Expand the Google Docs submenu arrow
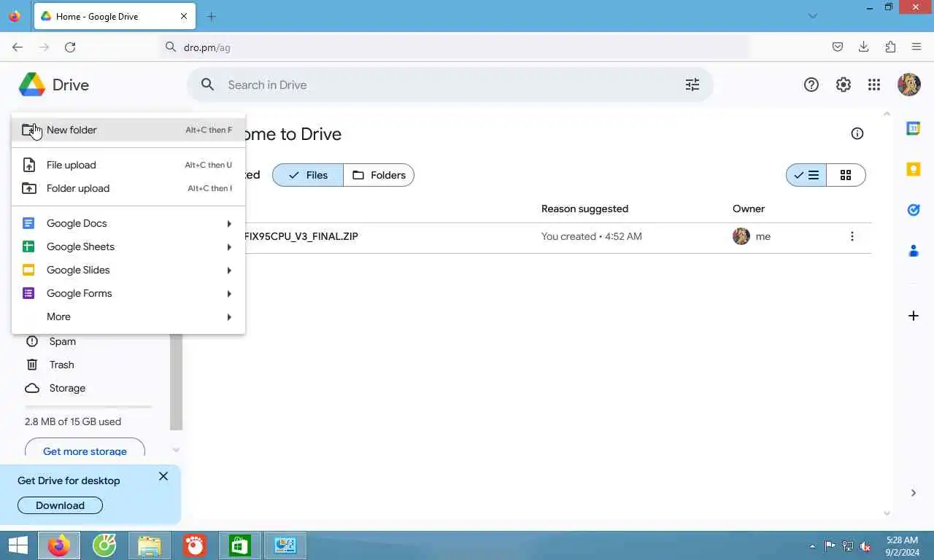Screen dimensions: 934x560 tap(229, 223)
